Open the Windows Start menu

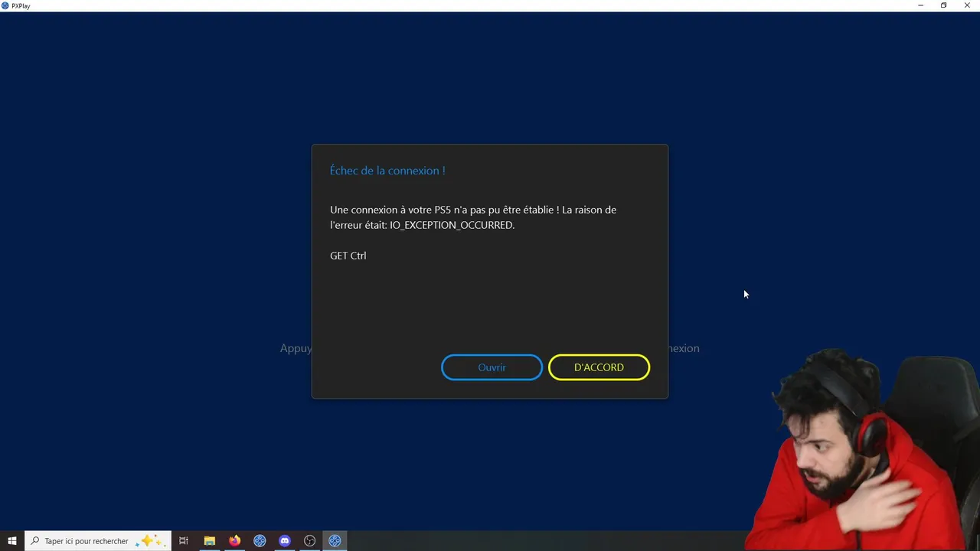[x=12, y=541]
